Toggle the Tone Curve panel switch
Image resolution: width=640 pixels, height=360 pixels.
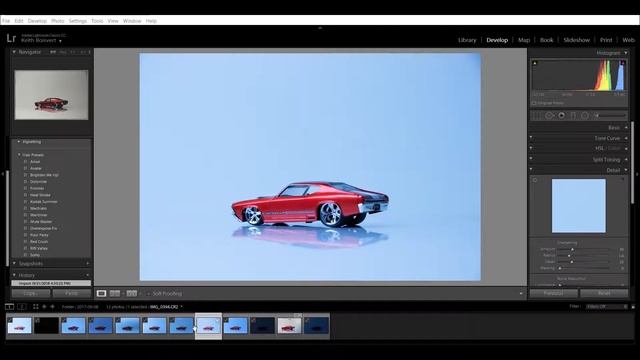tap(531, 138)
